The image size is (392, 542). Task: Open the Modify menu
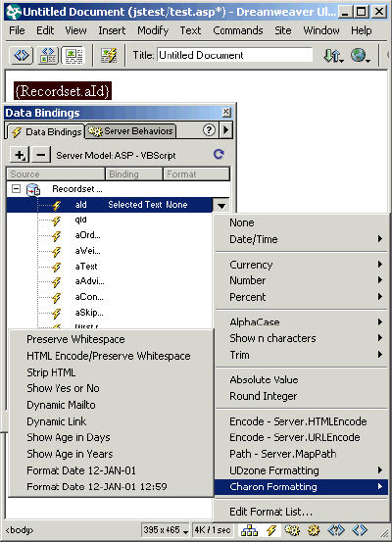pyautogui.click(x=153, y=30)
